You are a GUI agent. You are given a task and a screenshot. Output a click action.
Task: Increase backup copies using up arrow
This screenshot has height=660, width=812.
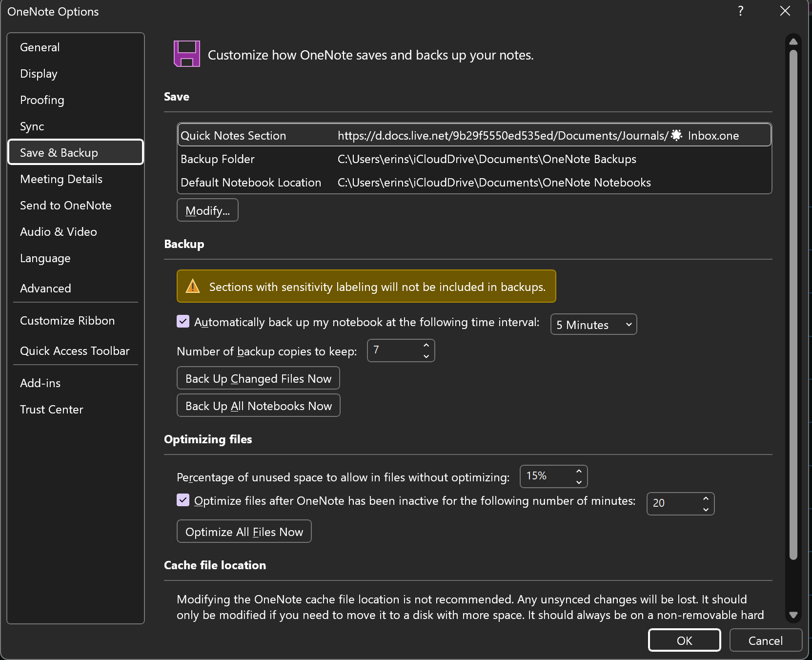point(426,345)
